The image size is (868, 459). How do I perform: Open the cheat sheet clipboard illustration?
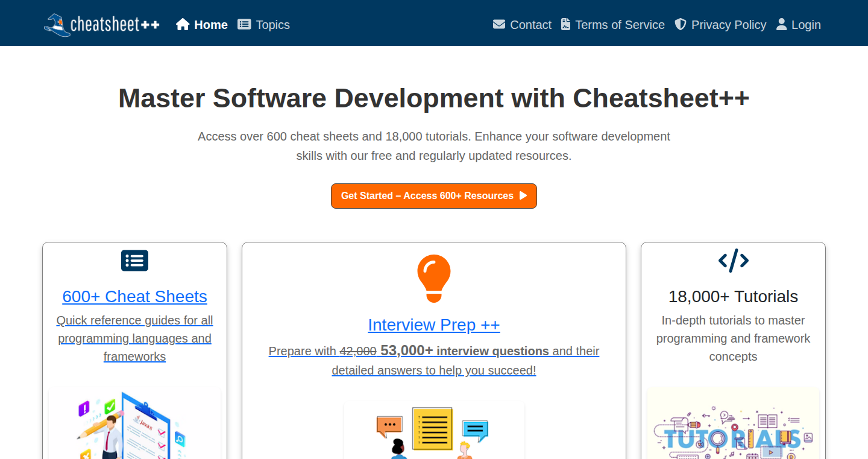(x=135, y=424)
